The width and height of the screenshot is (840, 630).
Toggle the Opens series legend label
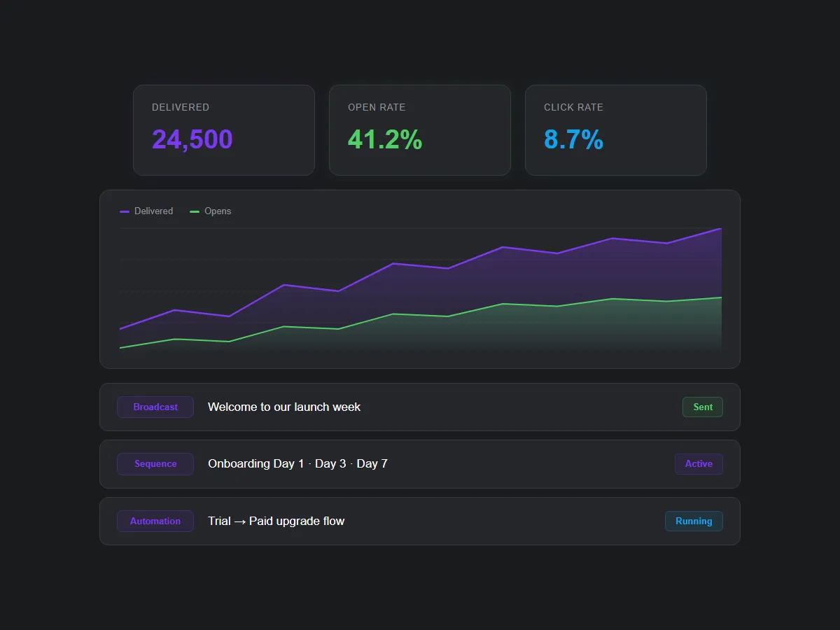pos(217,211)
